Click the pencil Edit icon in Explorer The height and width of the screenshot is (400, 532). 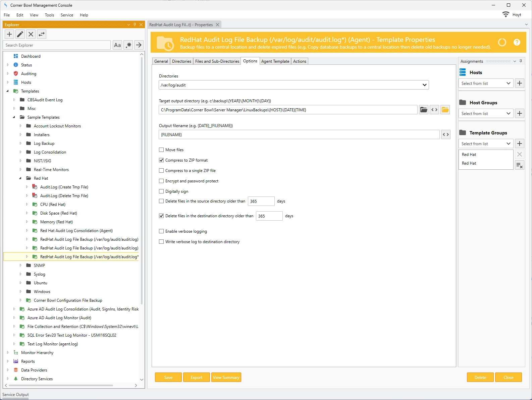[20, 34]
